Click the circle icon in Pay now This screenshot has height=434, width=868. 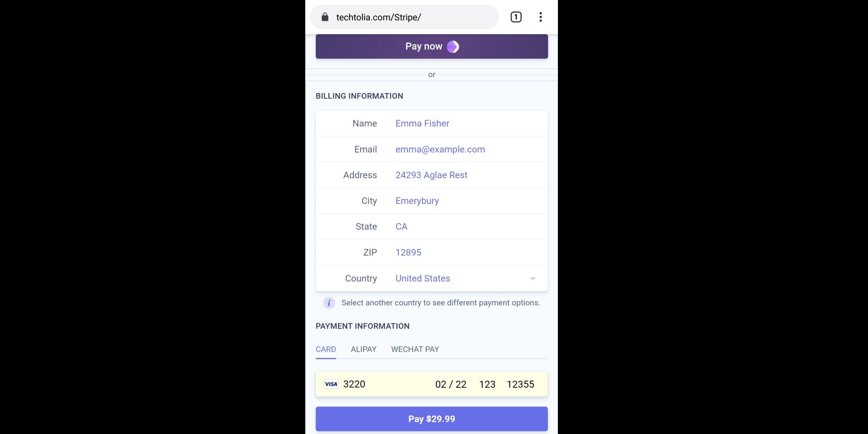click(453, 47)
